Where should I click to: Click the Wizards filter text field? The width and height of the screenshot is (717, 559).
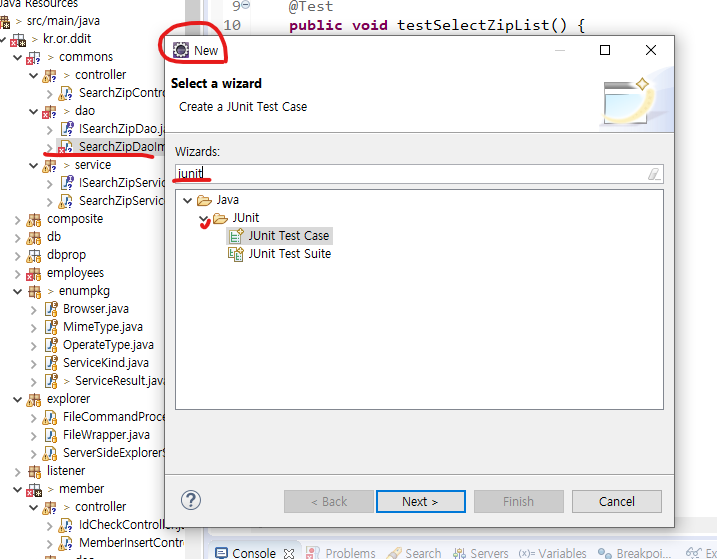tap(410, 174)
